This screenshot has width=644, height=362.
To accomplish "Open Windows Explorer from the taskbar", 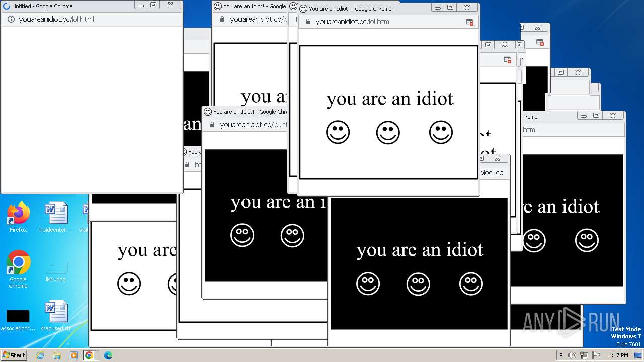I will pyautogui.click(x=57, y=355).
